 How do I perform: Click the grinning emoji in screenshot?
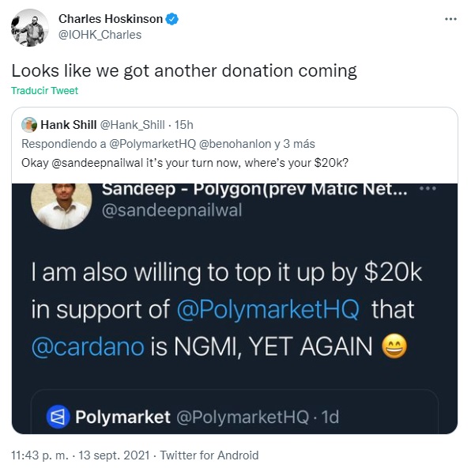point(394,346)
